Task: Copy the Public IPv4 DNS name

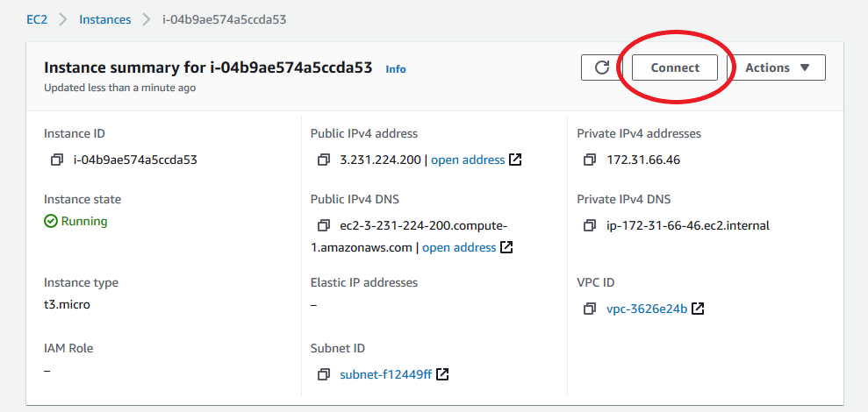Action: (324, 226)
